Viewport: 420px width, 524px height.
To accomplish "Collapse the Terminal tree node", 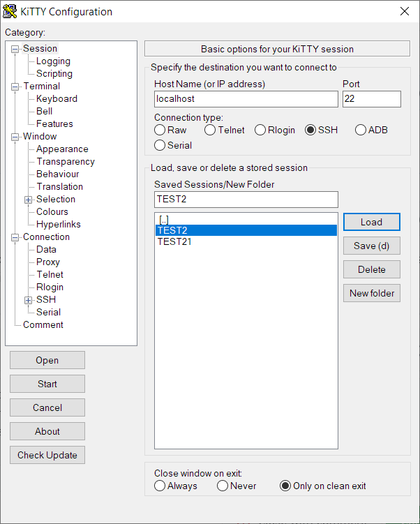I will click(15, 87).
